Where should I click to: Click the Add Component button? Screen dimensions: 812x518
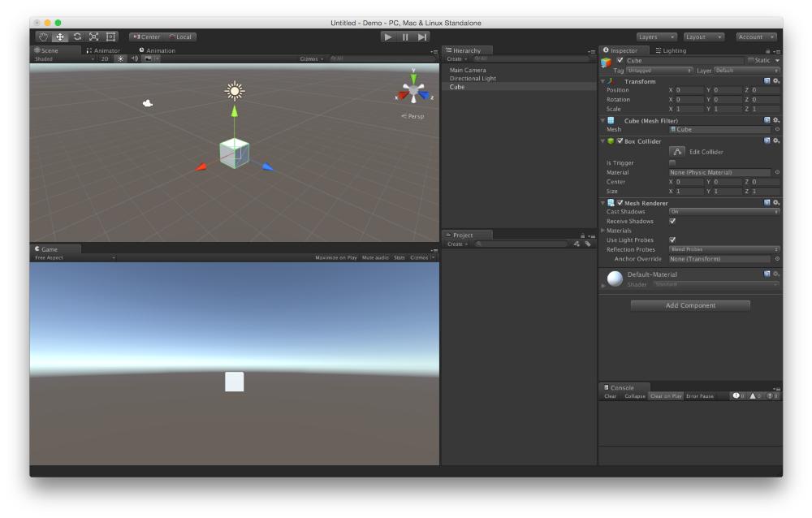click(690, 305)
